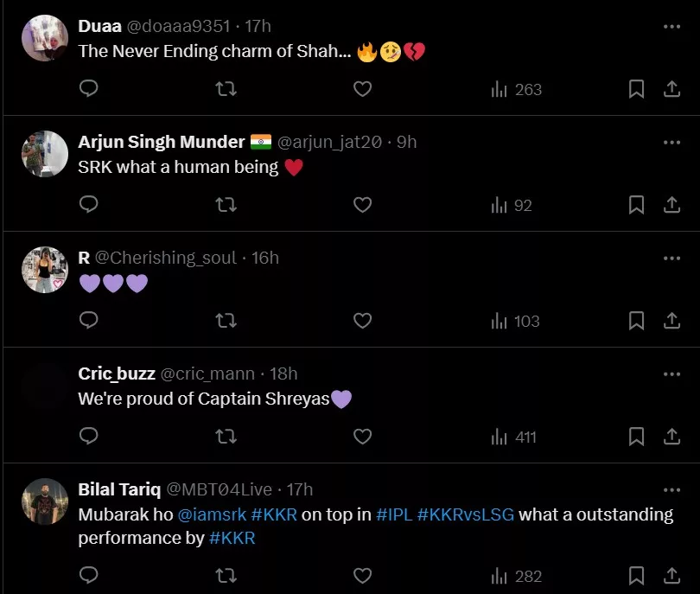Click Duaa's profile avatar
This screenshot has height=594, width=700.
click(x=45, y=38)
